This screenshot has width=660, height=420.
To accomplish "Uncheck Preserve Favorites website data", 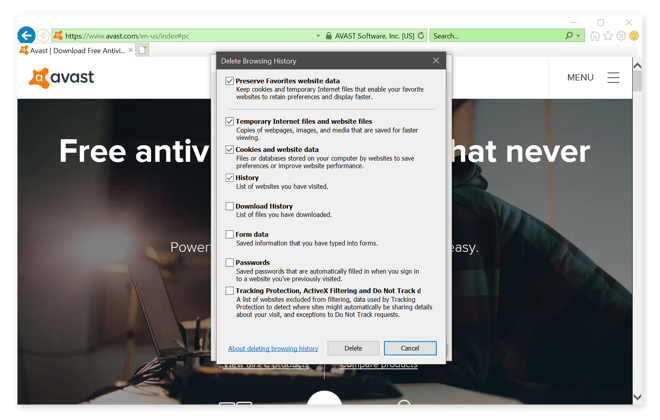I will pyautogui.click(x=229, y=81).
